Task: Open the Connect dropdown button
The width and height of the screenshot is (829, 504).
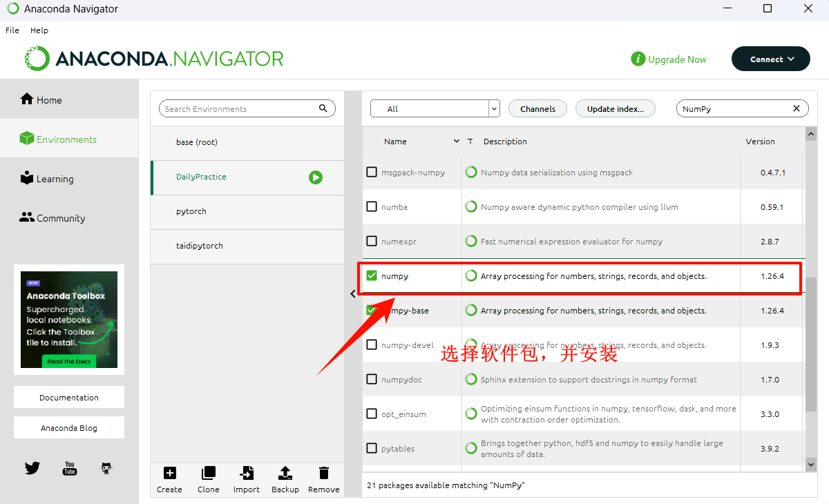Action: (x=770, y=59)
